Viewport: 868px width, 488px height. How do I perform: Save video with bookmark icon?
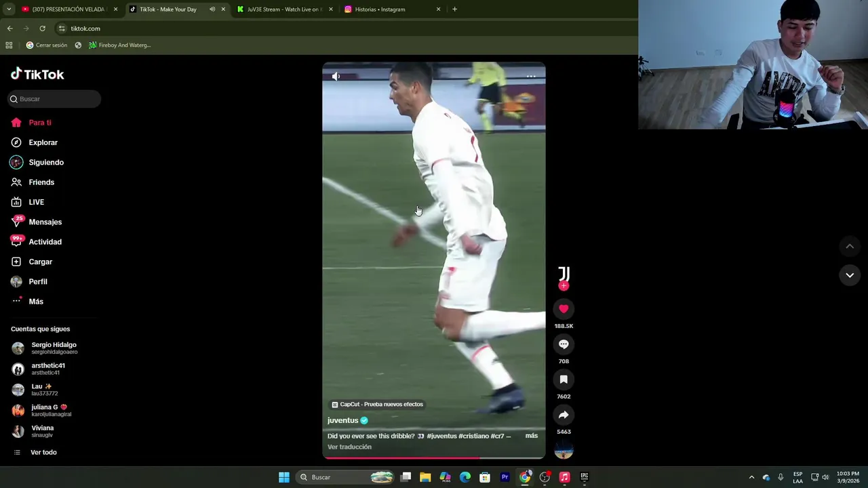(564, 380)
